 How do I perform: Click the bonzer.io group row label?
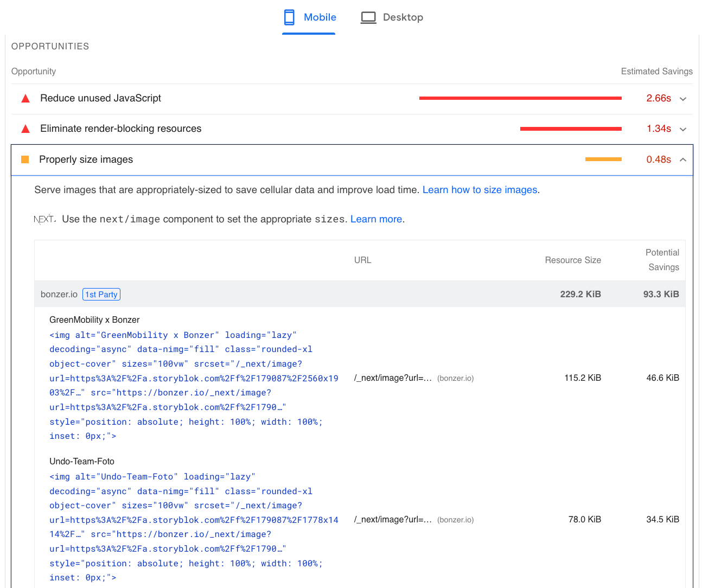click(59, 294)
